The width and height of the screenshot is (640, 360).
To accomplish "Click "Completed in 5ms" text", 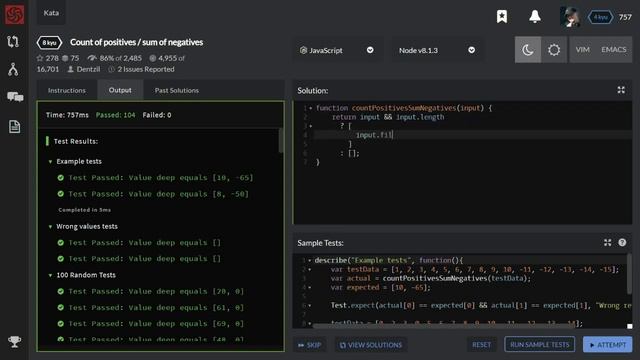I will click(84, 210).
